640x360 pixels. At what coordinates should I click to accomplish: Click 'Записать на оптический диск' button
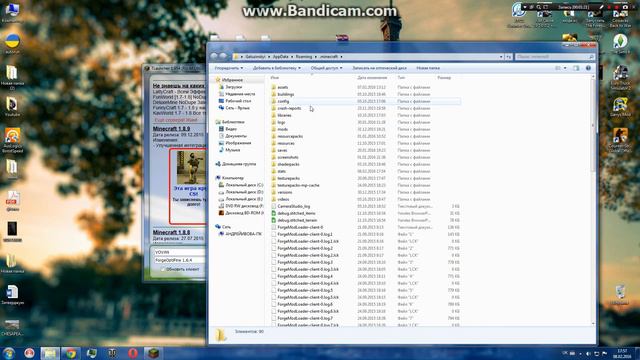[379, 68]
